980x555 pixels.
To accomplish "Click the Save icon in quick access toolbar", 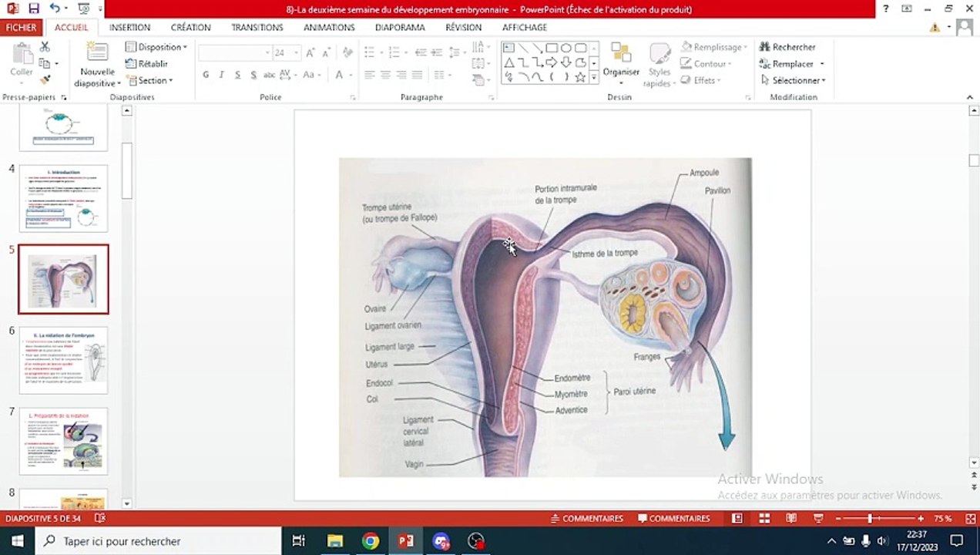I will coord(33,9).
